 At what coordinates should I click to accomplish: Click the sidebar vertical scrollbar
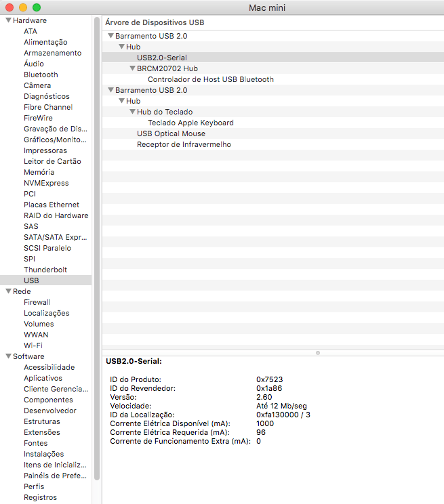pyautogui.click(x=97, y=249)
